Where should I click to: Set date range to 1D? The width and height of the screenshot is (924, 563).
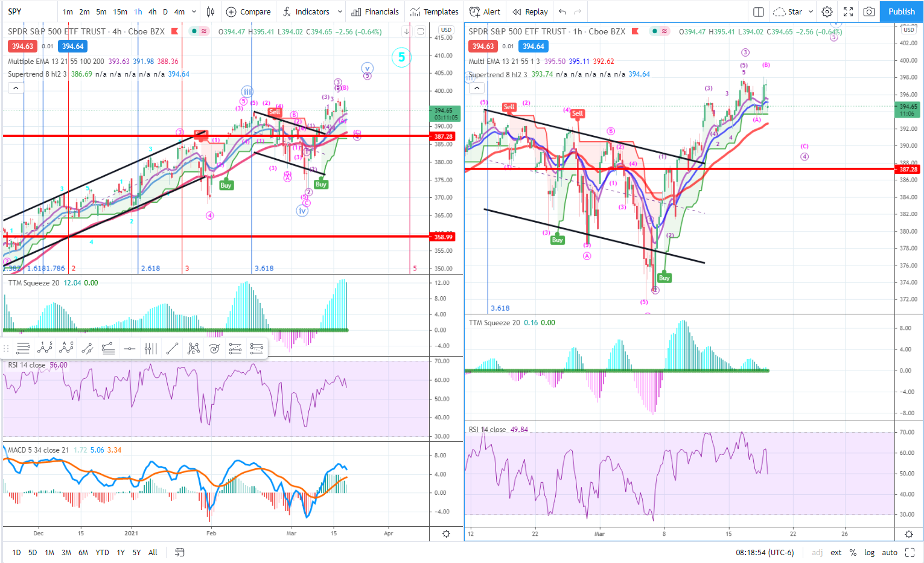pyautogui.click(x=16, y=552)
